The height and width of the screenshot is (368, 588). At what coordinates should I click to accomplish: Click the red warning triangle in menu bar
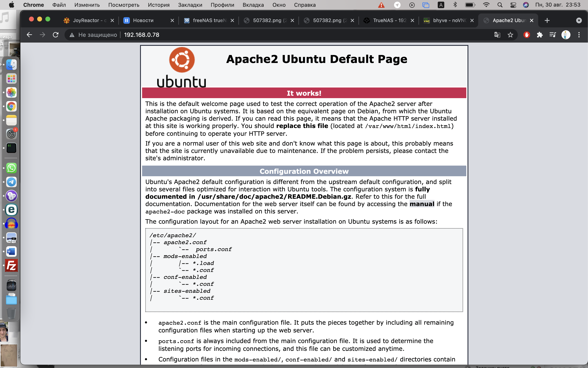coord(381,5)
